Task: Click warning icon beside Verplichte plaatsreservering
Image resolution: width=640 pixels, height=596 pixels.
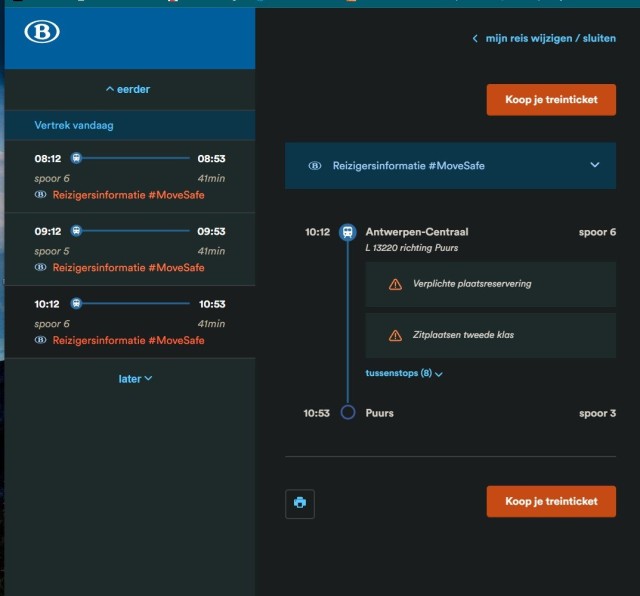Action: (395, 284)
